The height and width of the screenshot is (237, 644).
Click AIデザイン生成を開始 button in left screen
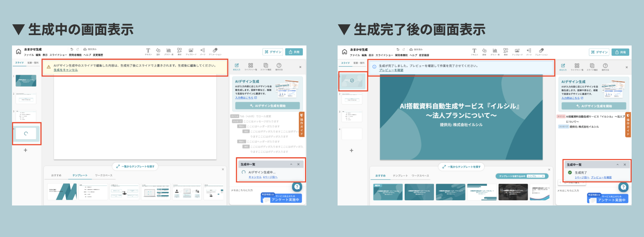coord(268,106)
